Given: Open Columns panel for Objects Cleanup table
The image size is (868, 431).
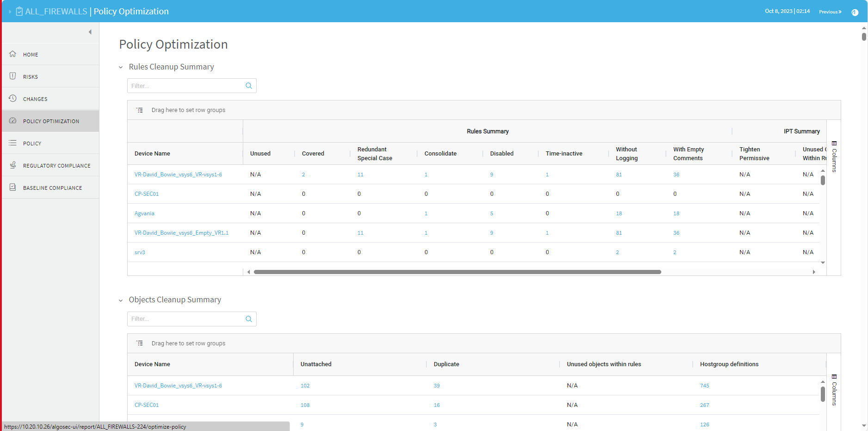Looking at the screenshot, I should click(x=834, y=390).
